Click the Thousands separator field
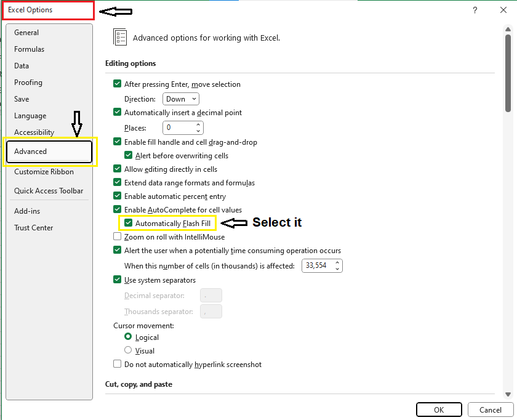This screenshot has width=517, height=420. (211, 312)
